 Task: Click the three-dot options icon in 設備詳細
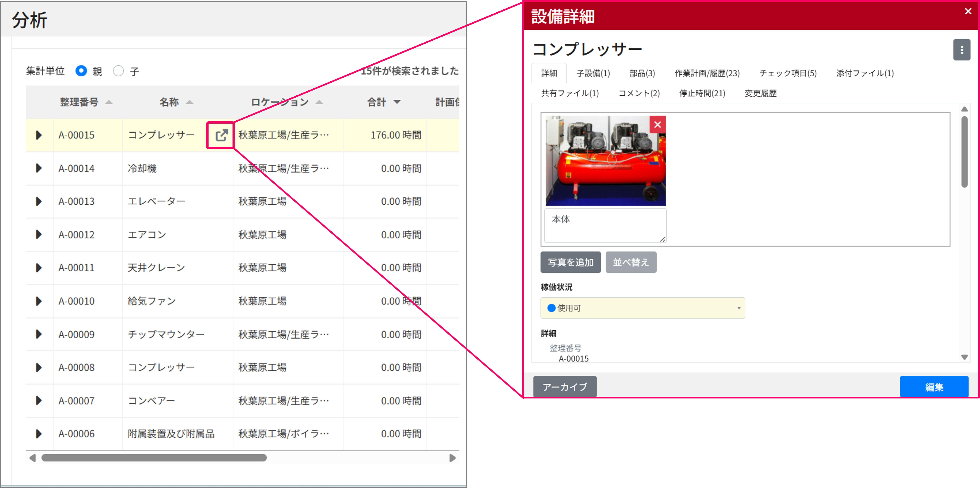click(962, 49)
